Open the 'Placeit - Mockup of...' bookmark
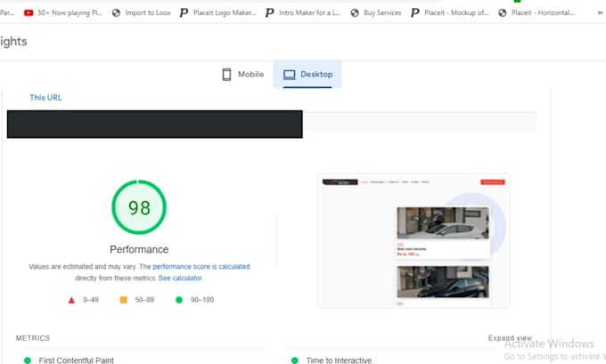Screen dimensions: 606x364 (450, 12)
